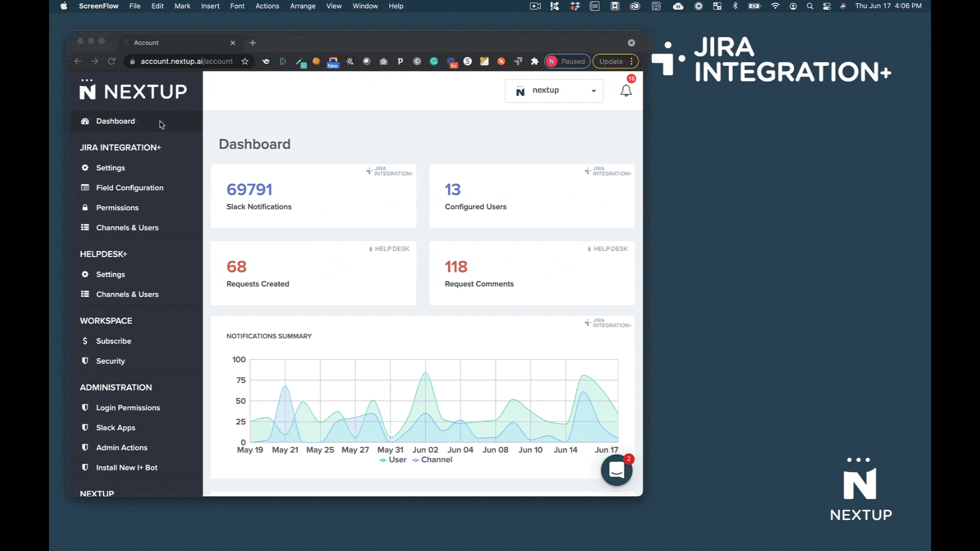Open Install New I+ Bot
This screenshot has height=551, width=980.
[135, 467]
